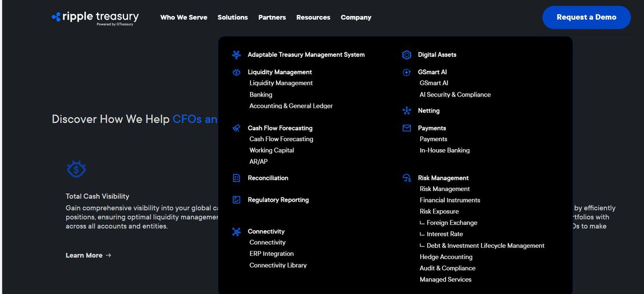The height and width of the screenshot is (294, 644).
Task: Click the Reconciliation checklist icon
Action: coord(236,178)
